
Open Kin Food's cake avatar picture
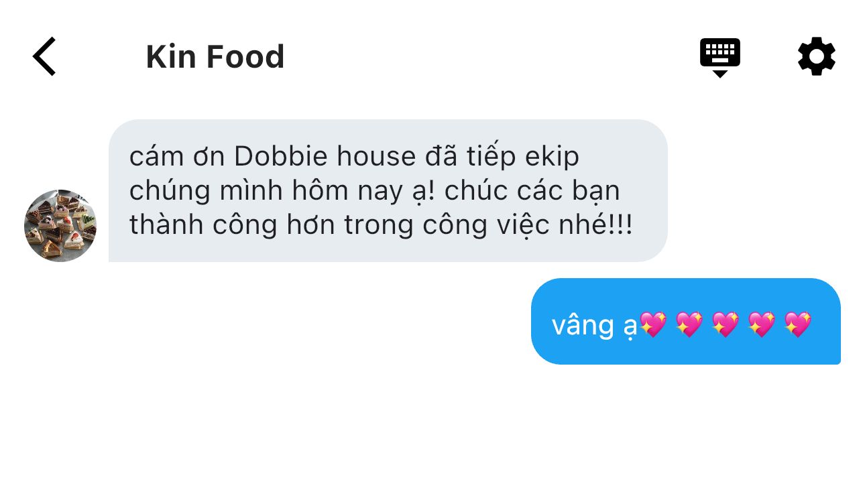point(60,225)
